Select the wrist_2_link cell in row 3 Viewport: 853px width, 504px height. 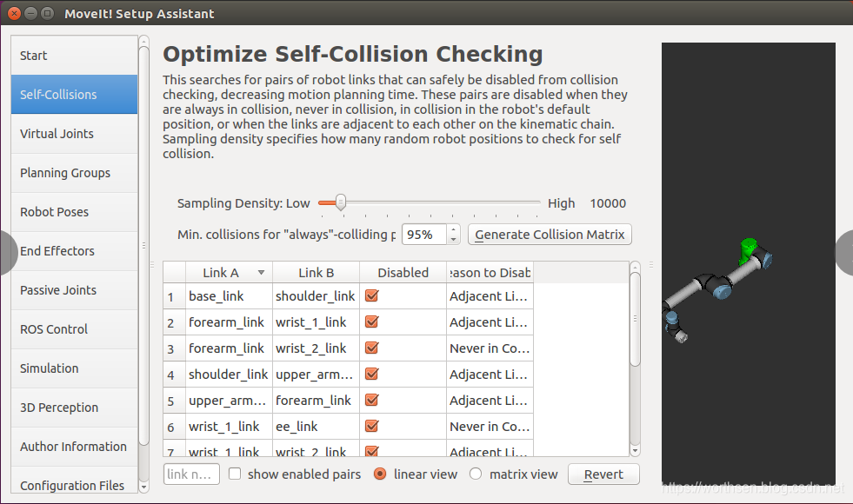[316, 348]
